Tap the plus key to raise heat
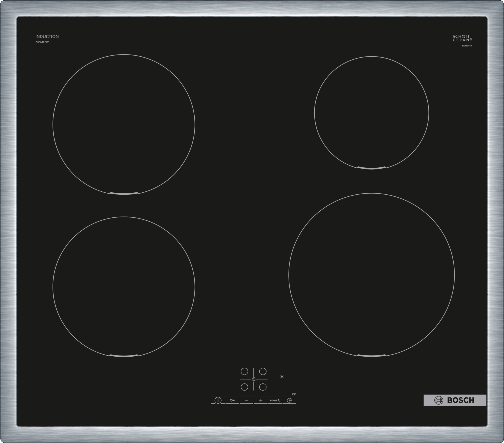The height and width of the screenshot is (443, 504). point(261,400)
